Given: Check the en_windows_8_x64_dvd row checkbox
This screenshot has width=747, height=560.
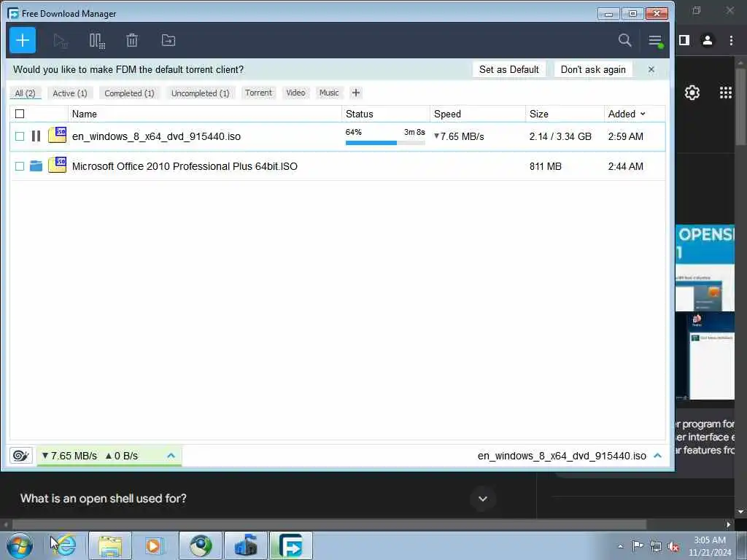Looking at the screenshot, I should [x=20, y=136].
